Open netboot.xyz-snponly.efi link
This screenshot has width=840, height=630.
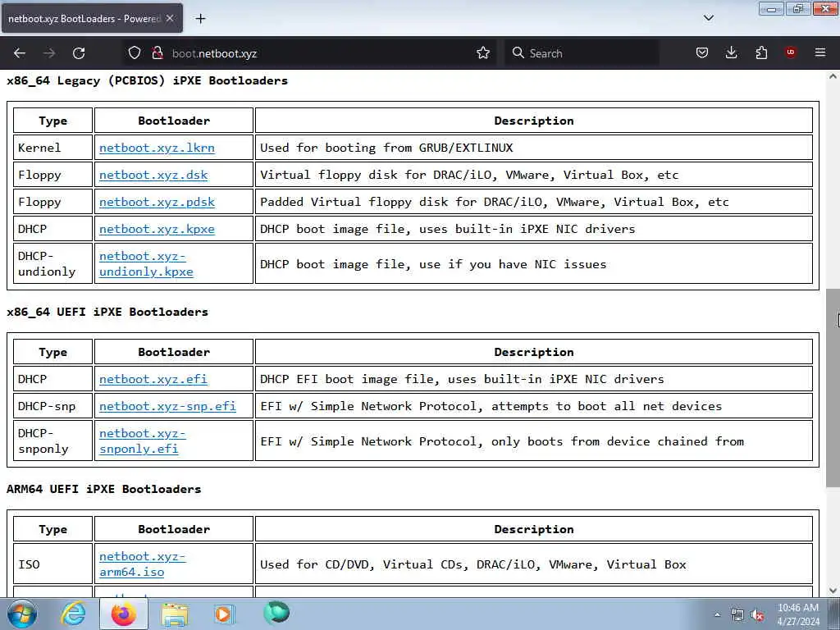pos(143,441)
